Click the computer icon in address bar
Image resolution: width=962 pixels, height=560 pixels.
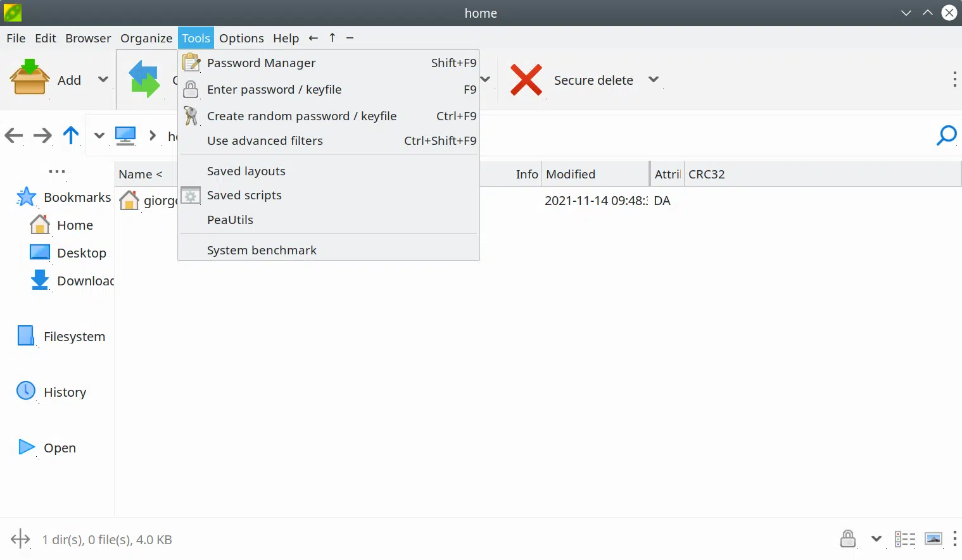point(125,135)
